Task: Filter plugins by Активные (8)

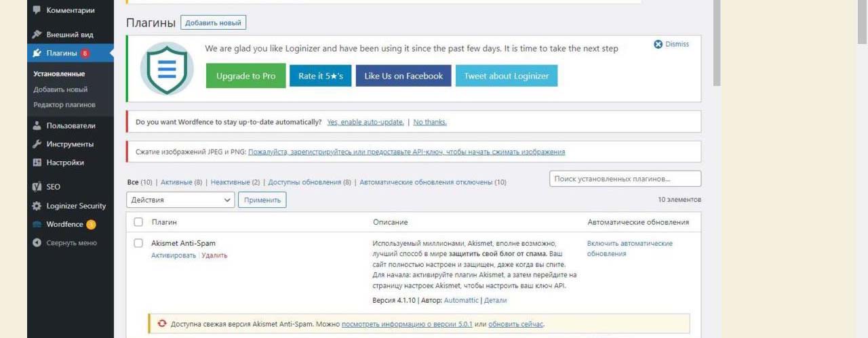Action: [x=181, y=182]
